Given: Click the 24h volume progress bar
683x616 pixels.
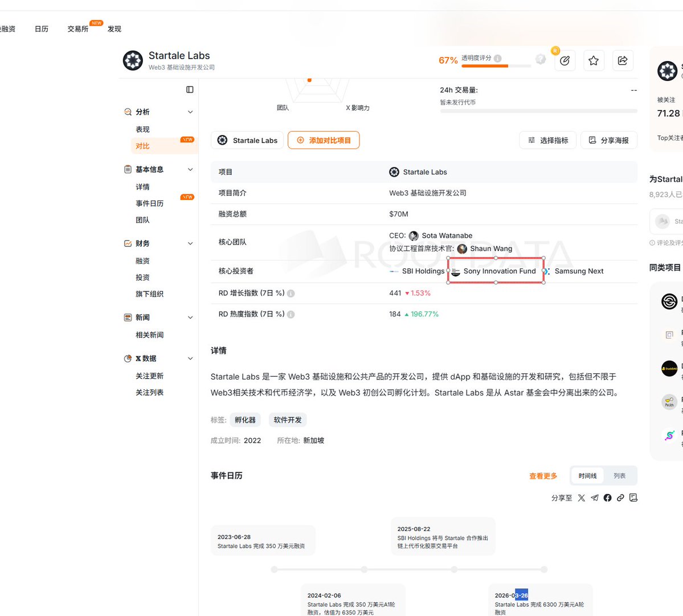Looking at the screenshot, I should tap(538, 111).
